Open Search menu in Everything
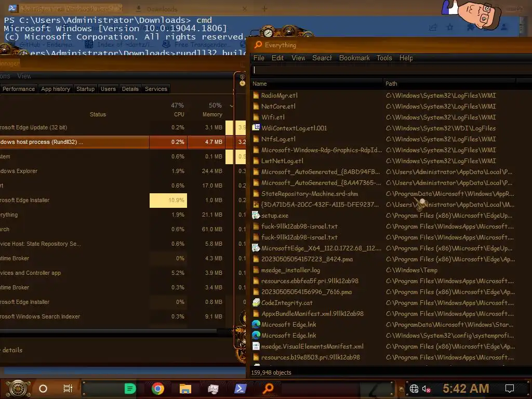Screen dimensions: 532x399 point(322,58)
